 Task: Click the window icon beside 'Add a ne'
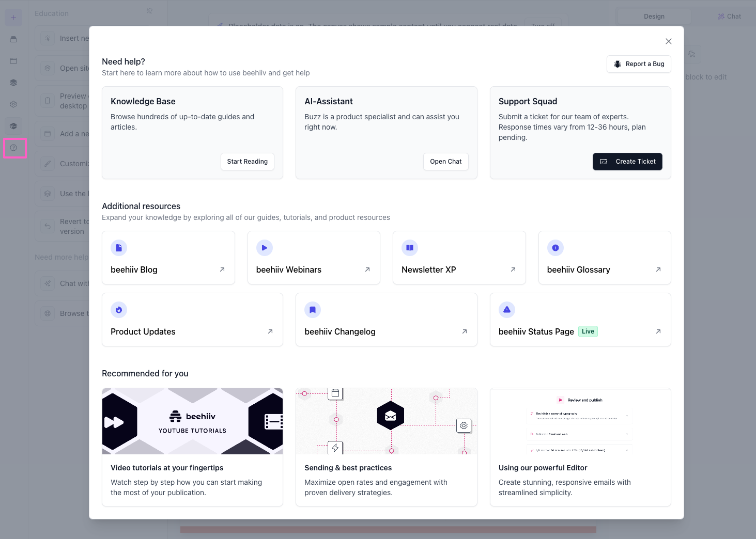48,134
